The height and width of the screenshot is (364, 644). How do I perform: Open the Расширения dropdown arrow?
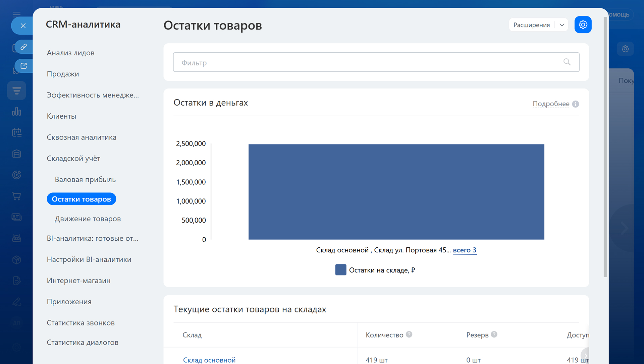(562, 25)
